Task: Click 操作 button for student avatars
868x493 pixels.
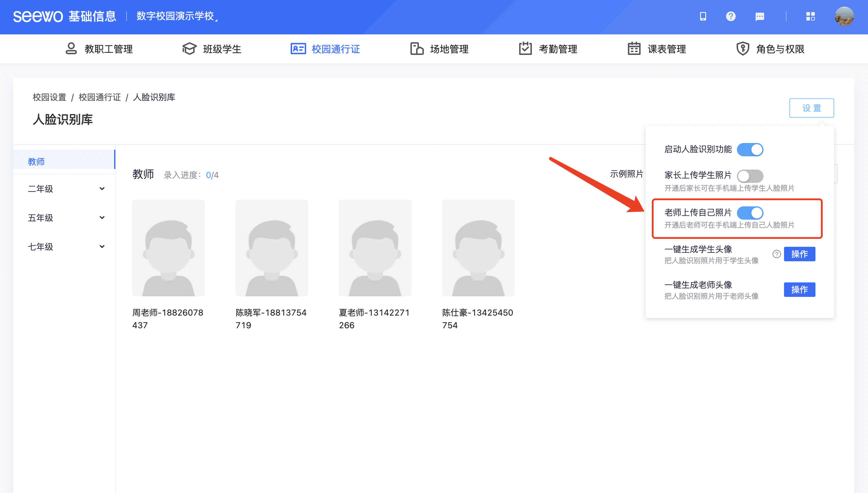Action: click(799, 254)
